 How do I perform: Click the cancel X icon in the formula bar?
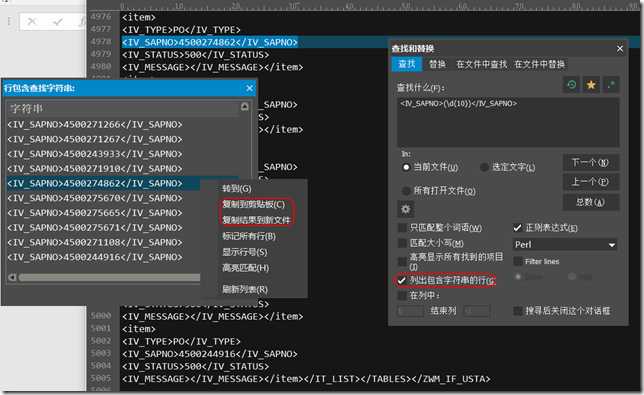(32, 22)
